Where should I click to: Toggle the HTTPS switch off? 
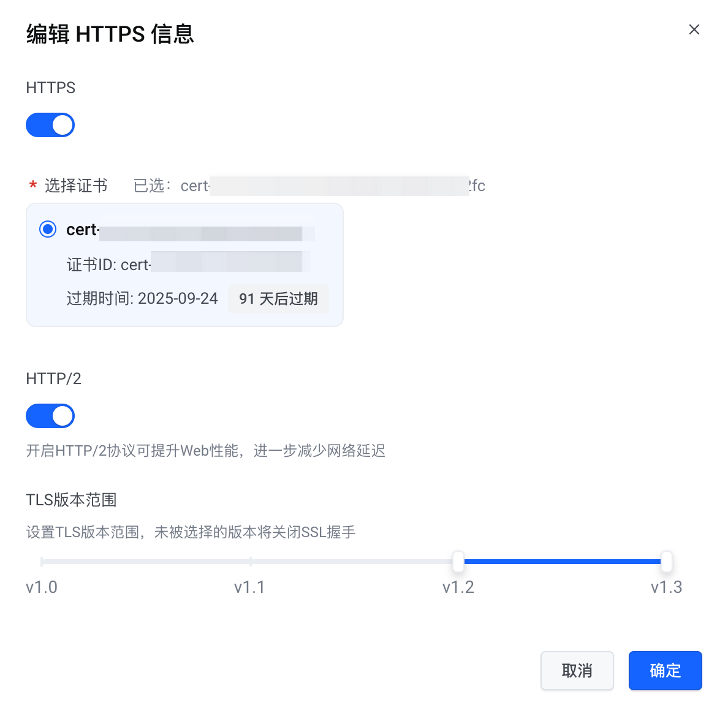click(x=50, y=125)
